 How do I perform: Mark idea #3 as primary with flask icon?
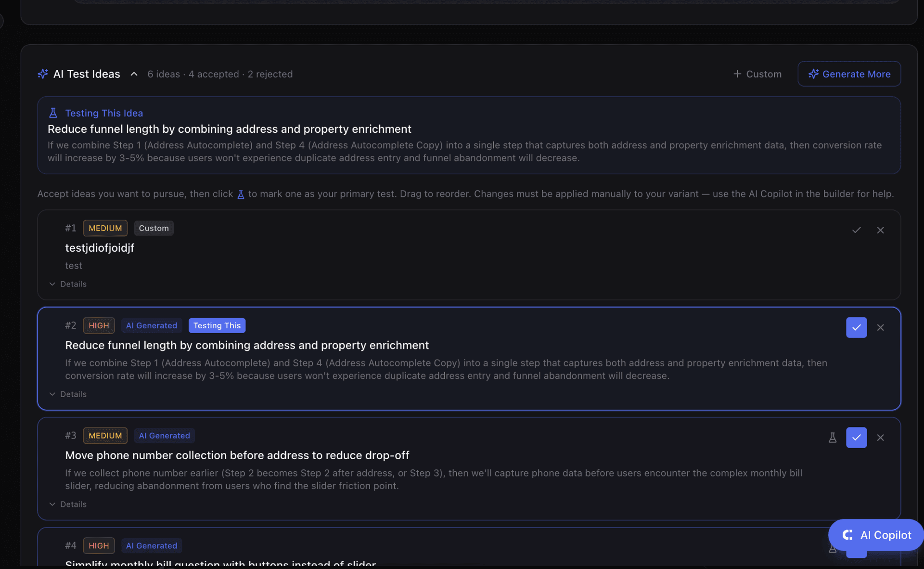pyautogui.click(x=833, y=438)
